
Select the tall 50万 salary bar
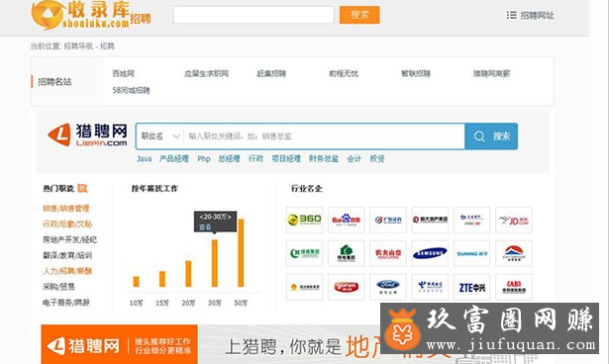(x=241, y=253)
